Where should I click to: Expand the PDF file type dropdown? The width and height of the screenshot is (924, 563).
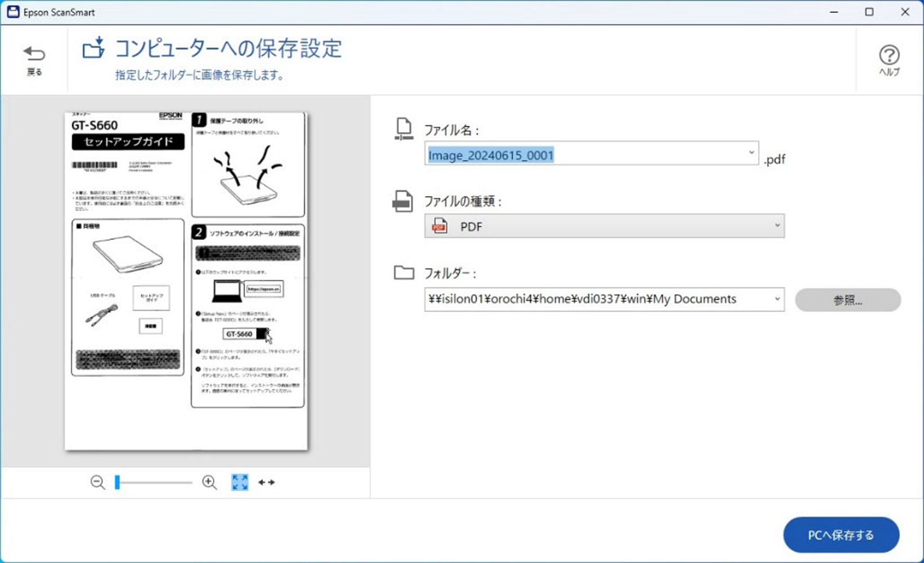click(778, 226)
